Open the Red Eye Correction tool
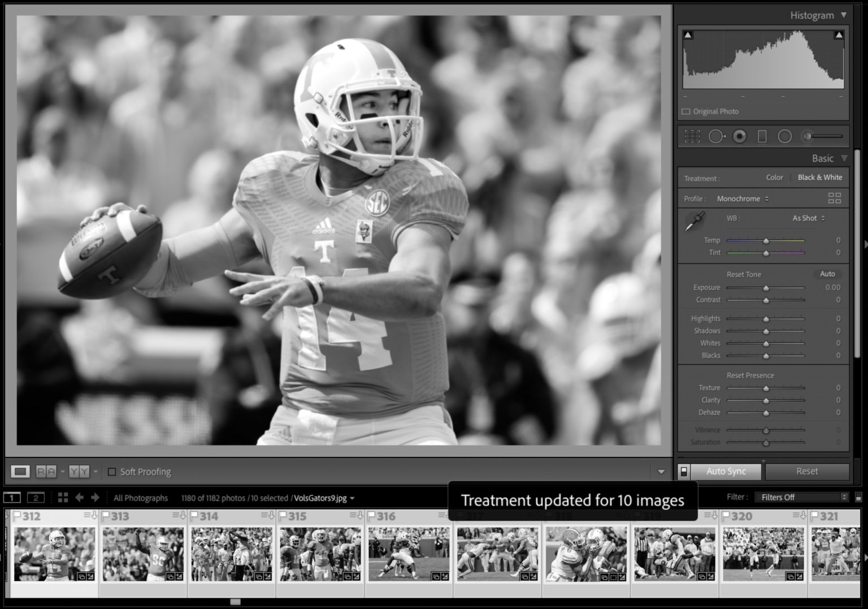 pyautogui.click(x=739, y=136)
